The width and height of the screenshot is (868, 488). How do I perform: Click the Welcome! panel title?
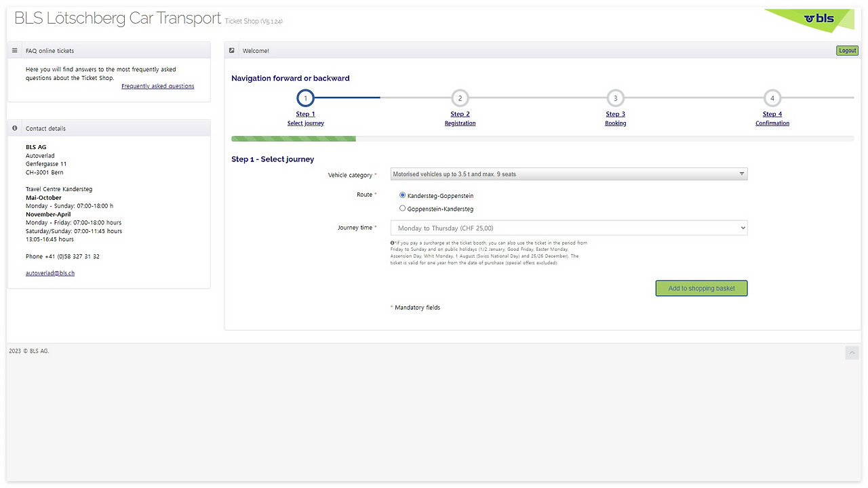[256, 51]
